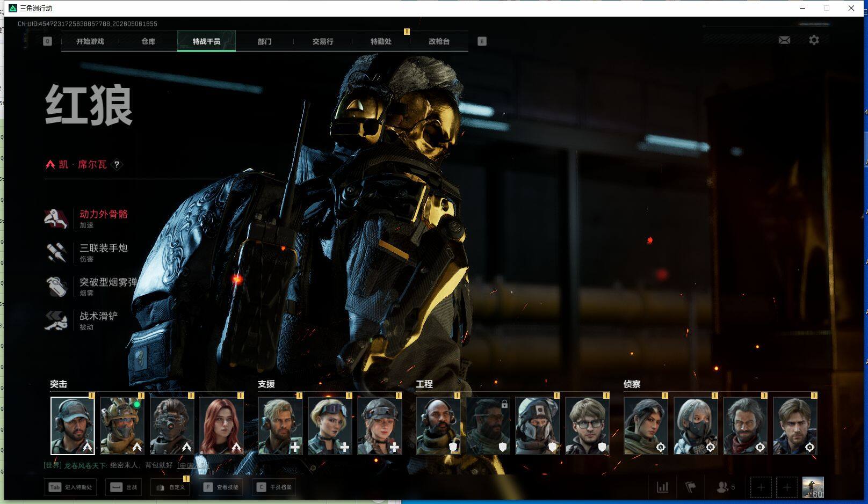Click the left empty squad slot plus

pos(761,487)
